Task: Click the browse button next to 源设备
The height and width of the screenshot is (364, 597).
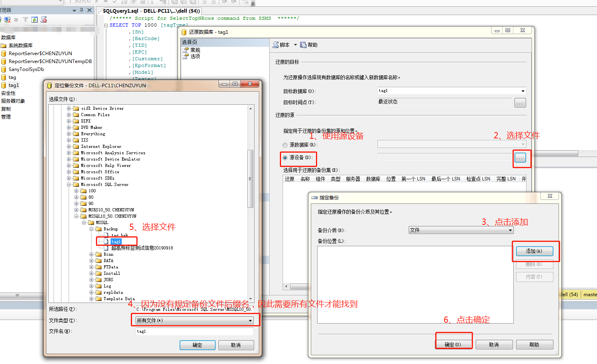Action: (520, 158)
